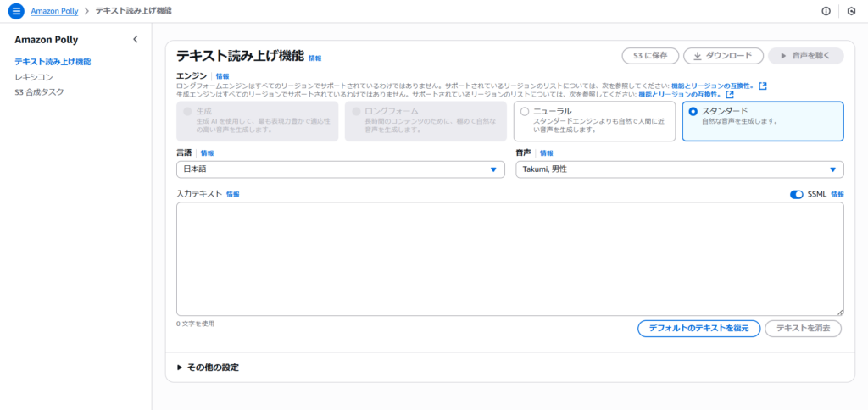Click inside the 入力テキスト text area
The height and width of the screenshot is (410, 868).
tap(510, 259)
